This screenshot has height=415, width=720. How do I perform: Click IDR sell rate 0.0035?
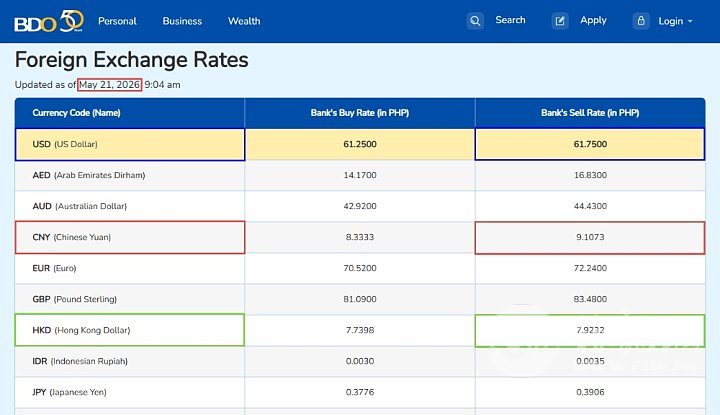[x=590, y=361]
